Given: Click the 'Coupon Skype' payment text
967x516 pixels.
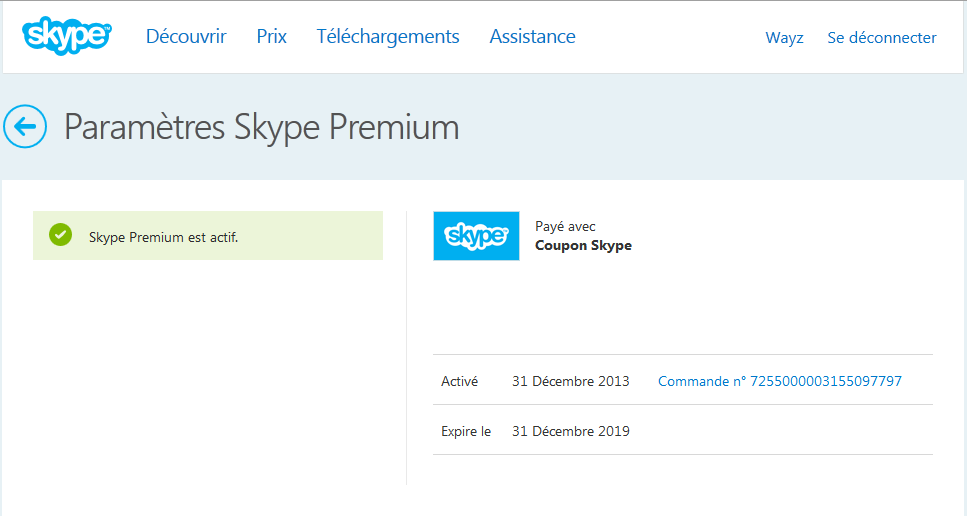Looking at the screenshot, I should pyautogui.click(x=583, y=245).
